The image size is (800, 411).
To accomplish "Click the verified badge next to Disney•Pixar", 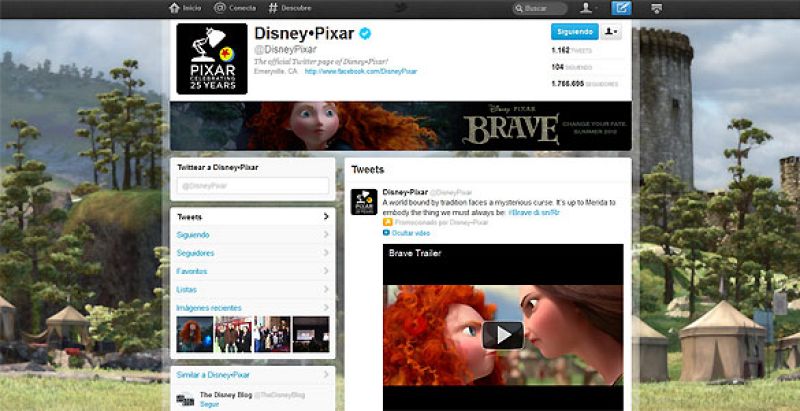I will click(x=366, y=34).
